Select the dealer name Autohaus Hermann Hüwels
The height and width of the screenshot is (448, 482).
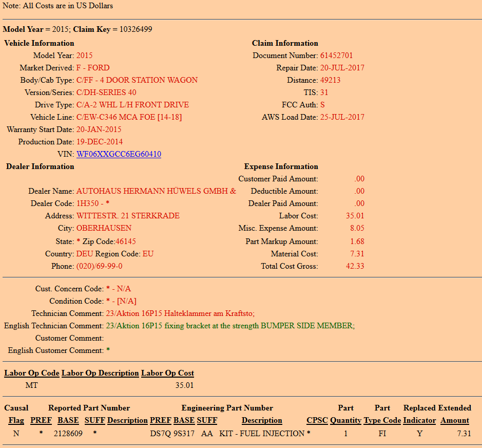click(156, 191)
